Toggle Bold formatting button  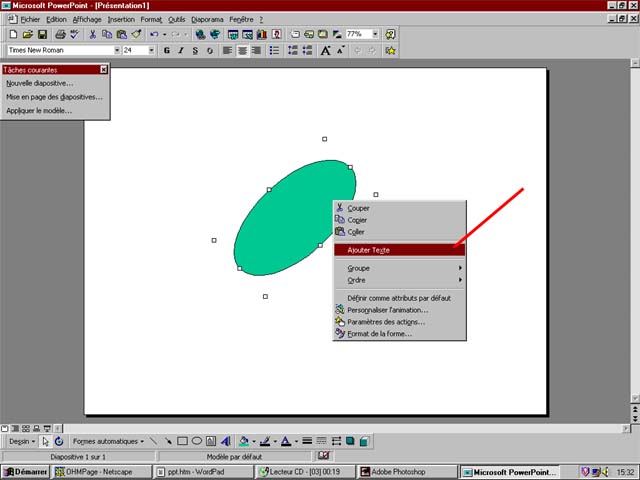click(x=167, y=50)
